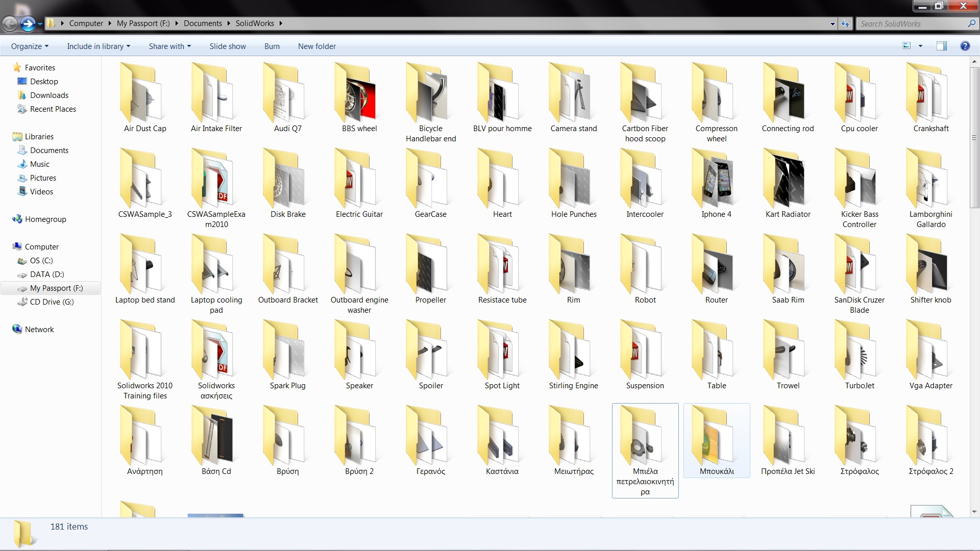The image size is (980, 551).
Task: Click Documents in the address breadcrumb
Action: tap(203, 23)
